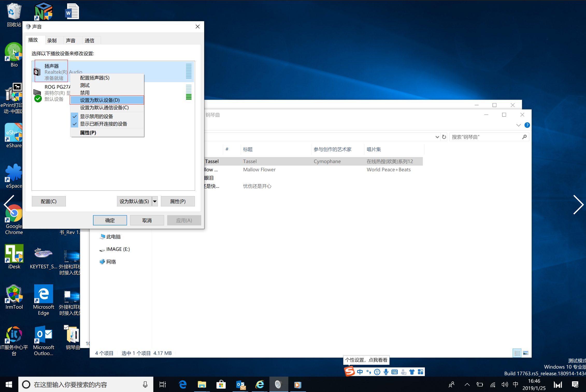586x392 pixels.
Task: Click the volume icon in system tray
Action: pyautogui.click(x=504, y=384)
